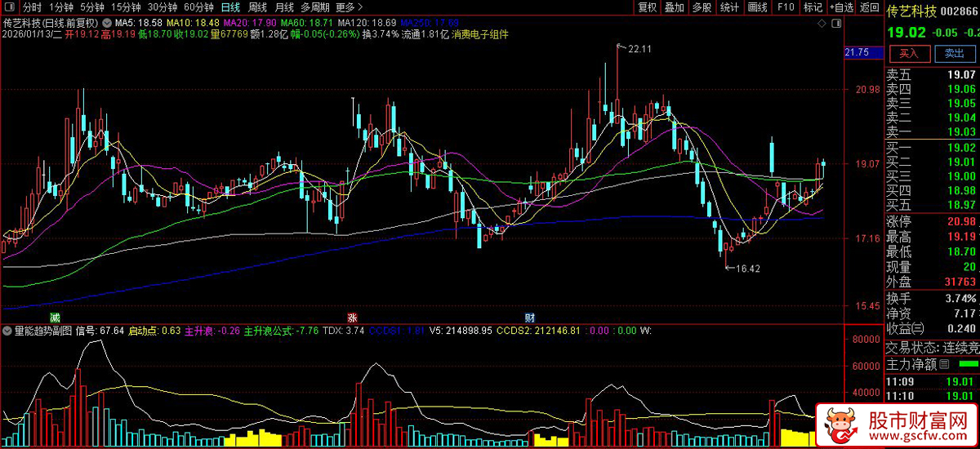
Task: Open the 画线 drawing tools
Action: coord(758,7)
